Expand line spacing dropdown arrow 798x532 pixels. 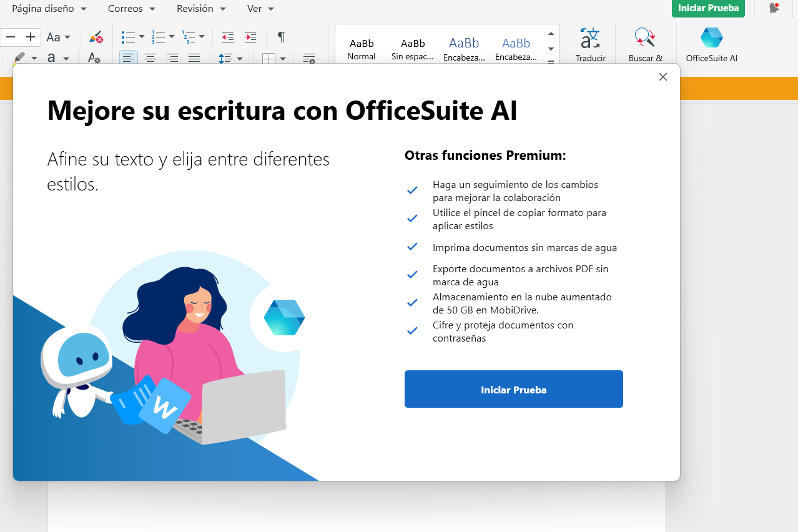[x=240, y=58]
